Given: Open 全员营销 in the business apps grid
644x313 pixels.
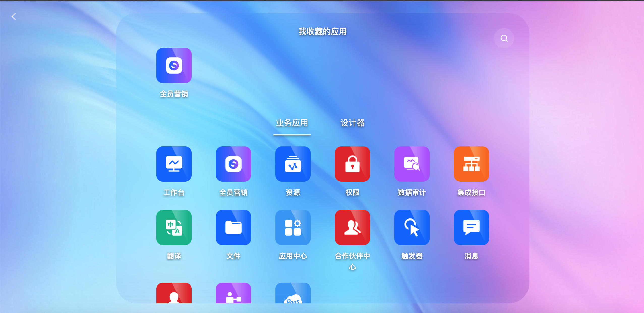Looking at the screenshot, I should click(233, 164).
